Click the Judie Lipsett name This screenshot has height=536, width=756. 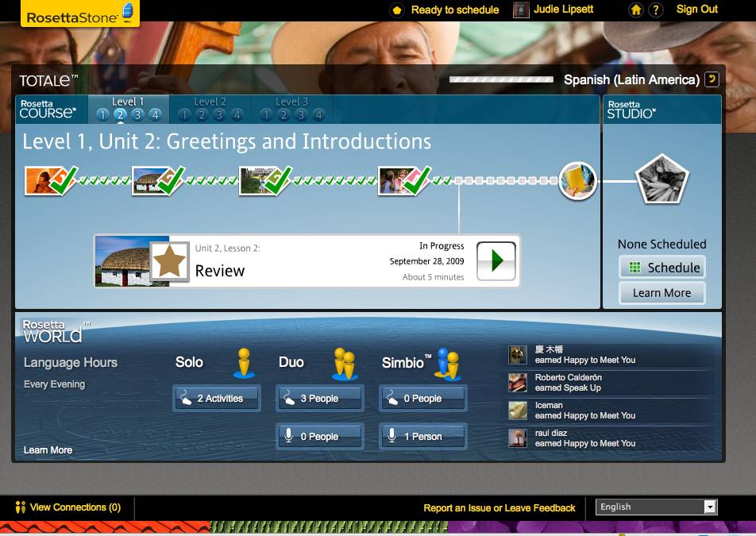point(563,10)
